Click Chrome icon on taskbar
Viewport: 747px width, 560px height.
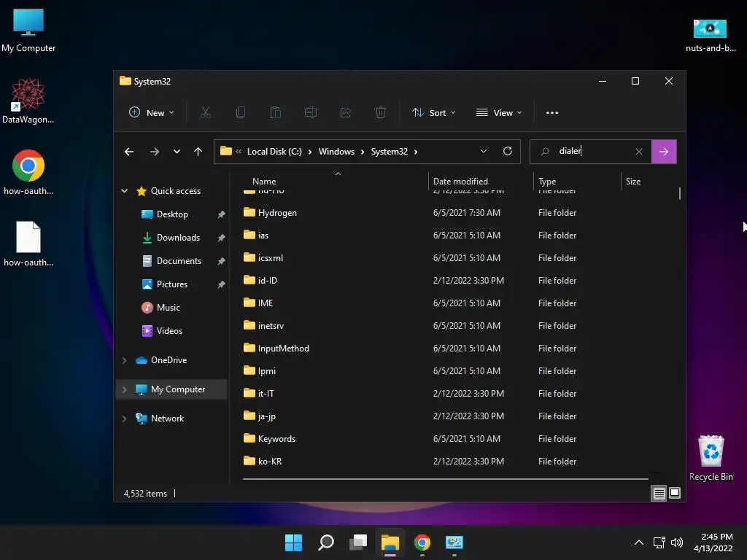[422, 542]
